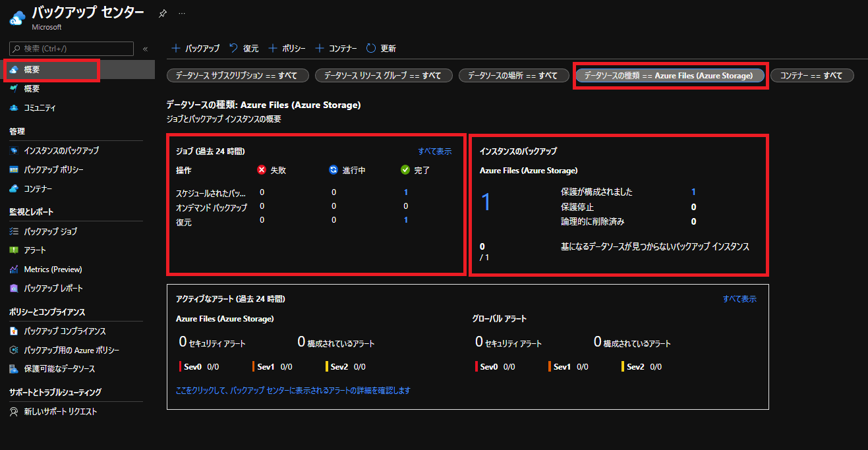868x450 pixels.
Task: Click 復元 in the toolbar
Action: point(244,48)
